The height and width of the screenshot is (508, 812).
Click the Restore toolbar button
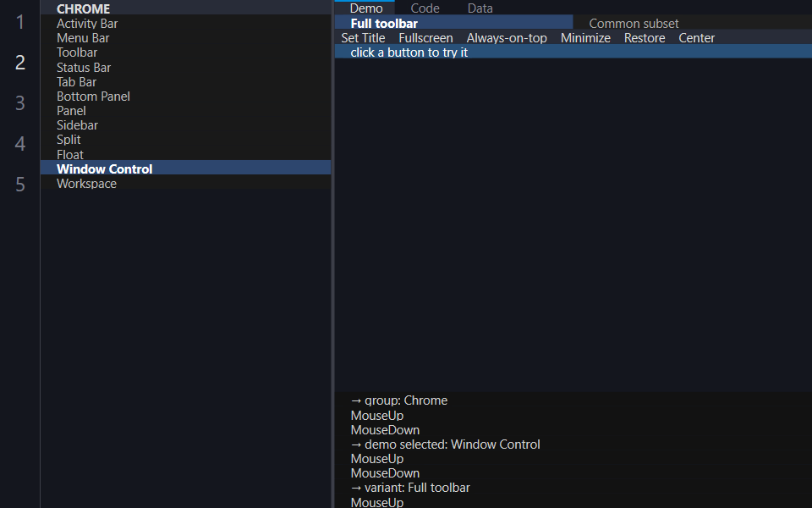click(x=645, y=38)
